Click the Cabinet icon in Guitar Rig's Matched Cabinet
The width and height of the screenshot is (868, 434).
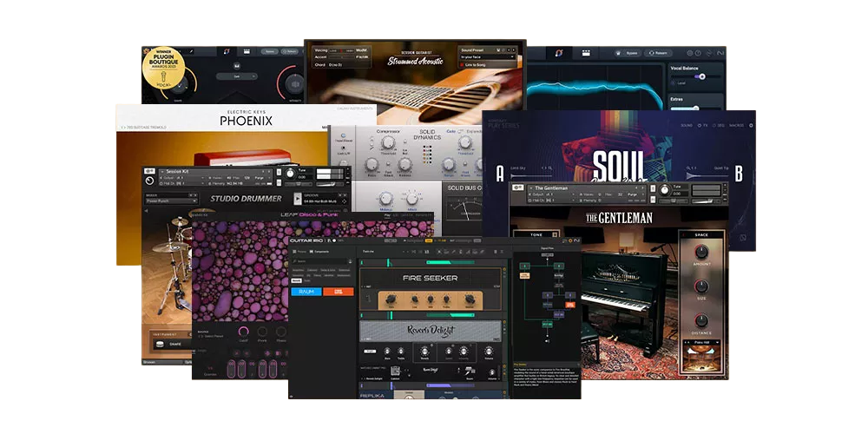395,371
